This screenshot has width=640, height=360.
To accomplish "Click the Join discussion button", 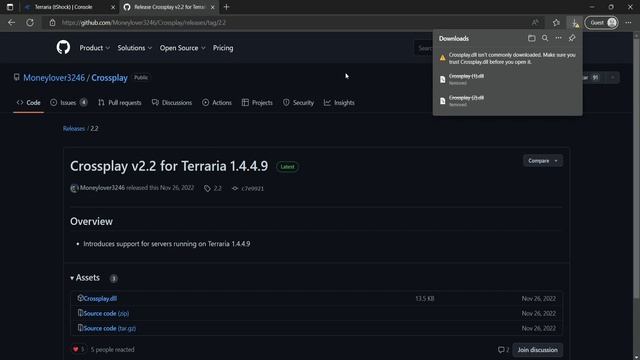I will click(538, 350).
